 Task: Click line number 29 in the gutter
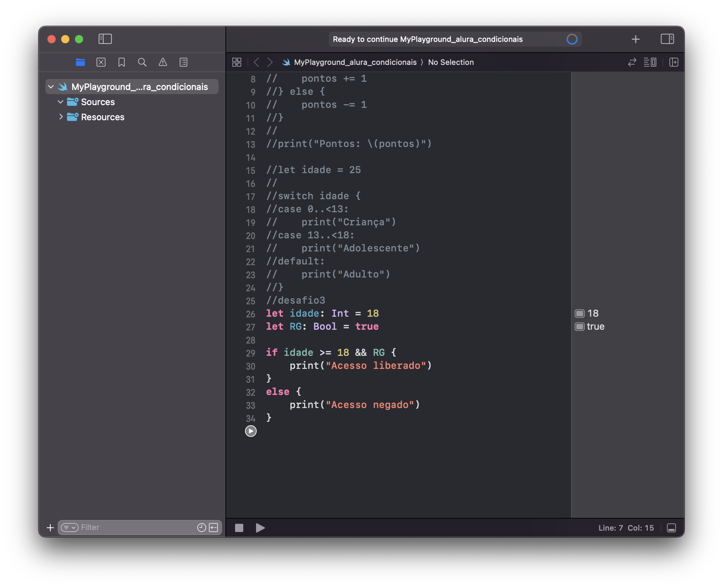point(251,353)
